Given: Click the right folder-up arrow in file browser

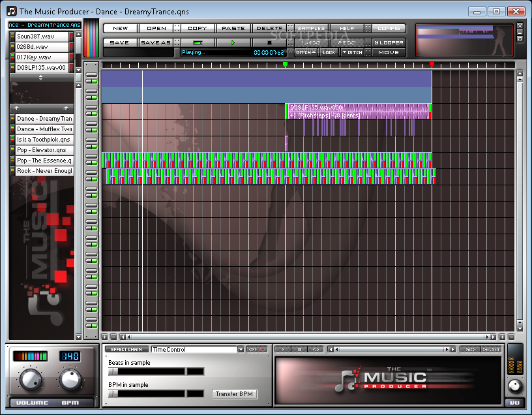Looking at the screenshot, I should [66, 108].
